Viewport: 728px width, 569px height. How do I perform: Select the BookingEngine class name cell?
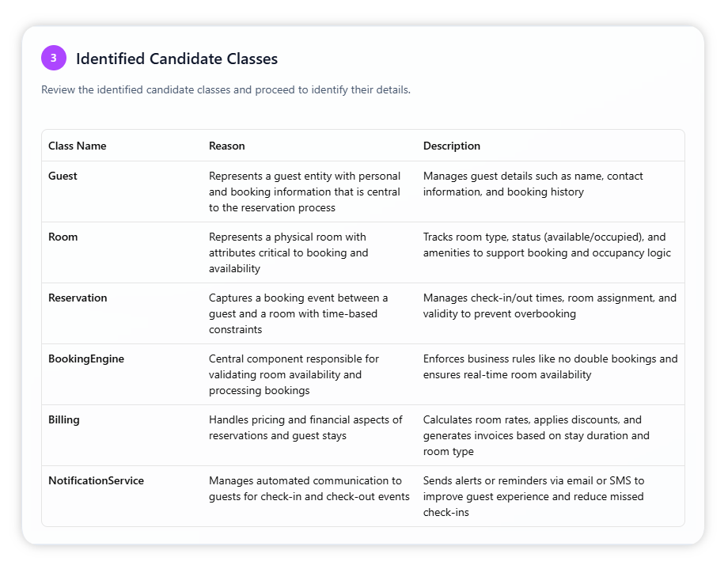(86, 358)
